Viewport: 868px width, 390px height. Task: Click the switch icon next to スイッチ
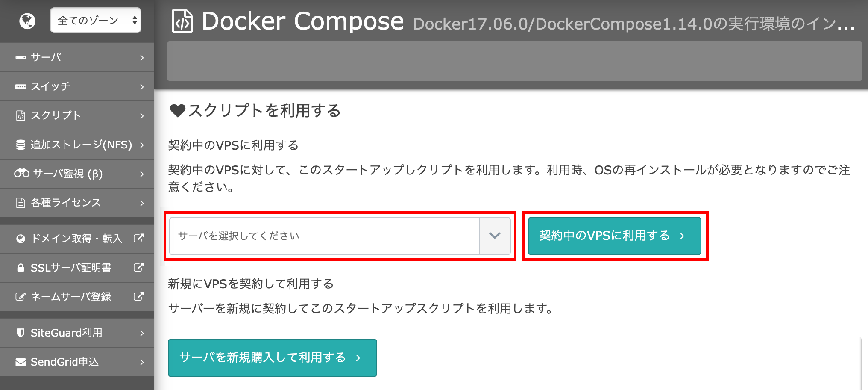pyautogui.click(x=21, y=86)
